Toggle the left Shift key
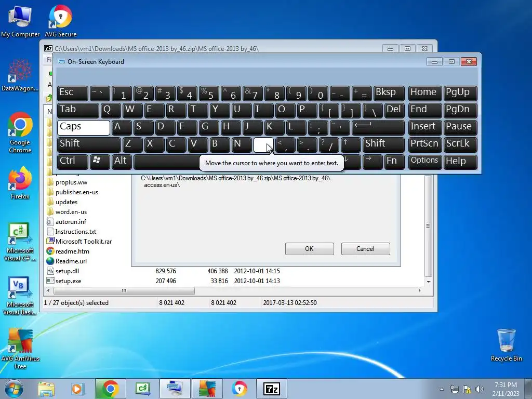Viewport: 532px width, 399px height. [x=89, y=144]
